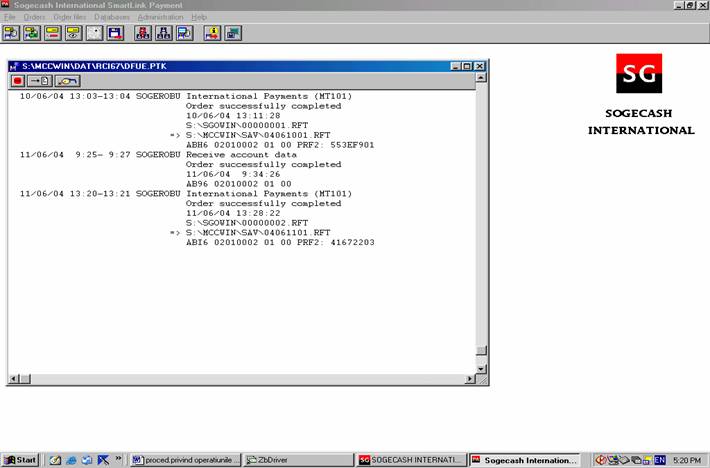This screenshot has height=468, width=710.
Task: Click the blue computer document toolbar icon
Action: click(x=185, y=33)
